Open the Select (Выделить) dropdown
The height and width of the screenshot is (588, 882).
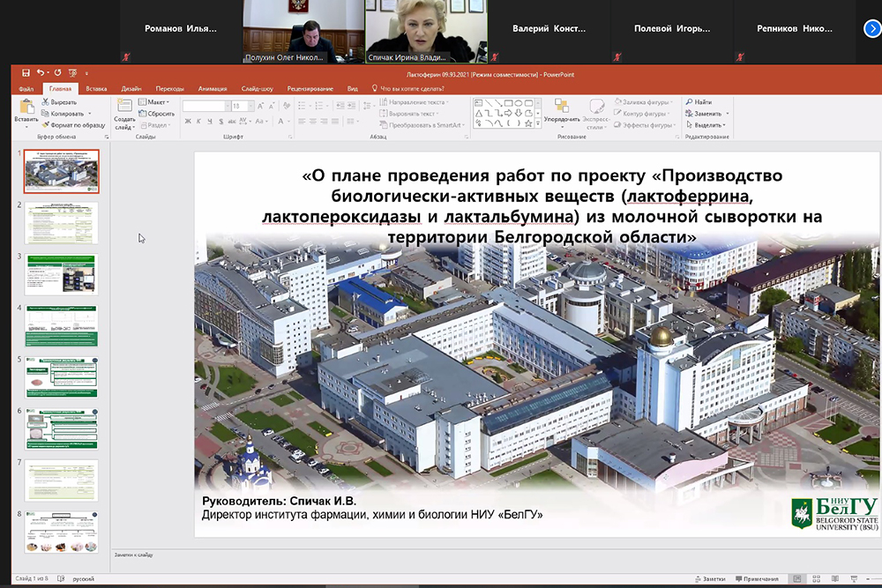tap(708, 125)
